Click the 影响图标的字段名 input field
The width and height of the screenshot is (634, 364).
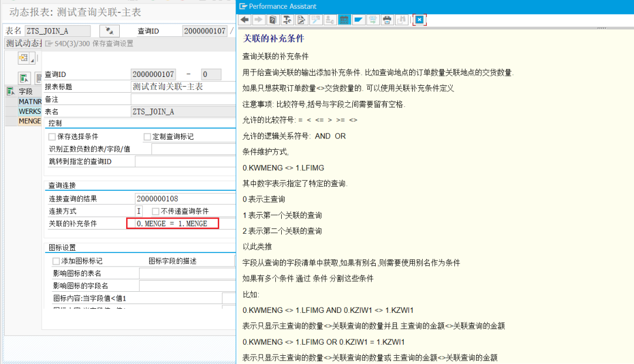click(x=187, y=286)
